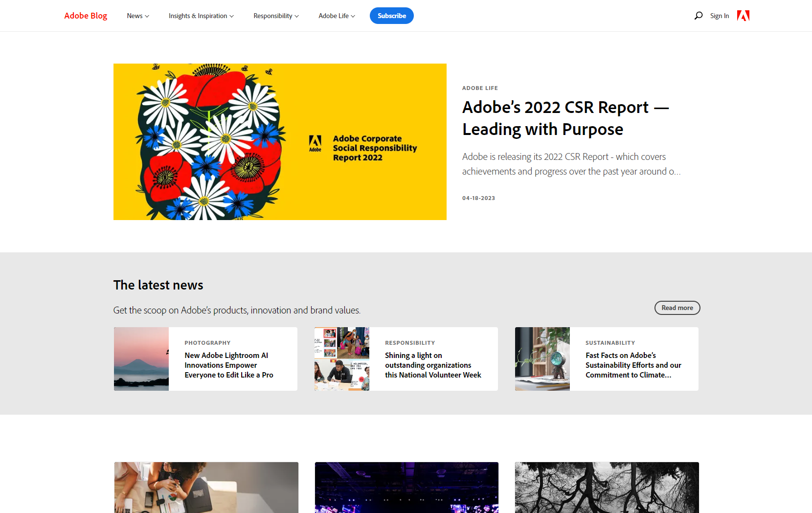Screen dimensions: 812x513
Task: Open the ADOBE LIFE category label
Action: [480, 88]
